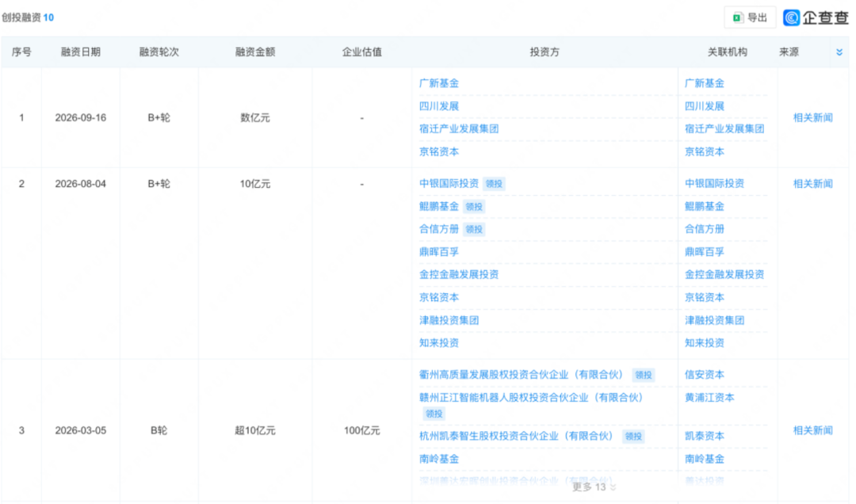The image size is (856, 504).
Task: Open investor 金控金融发展投资 in 投资方 column
Action: tap(459, 275)
